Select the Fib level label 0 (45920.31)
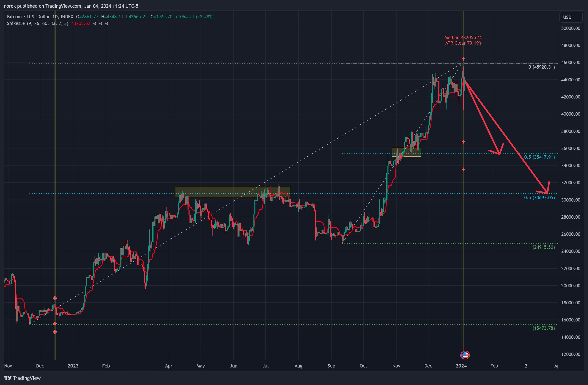Viewport: 588px width, 385px height. point(542,67)
